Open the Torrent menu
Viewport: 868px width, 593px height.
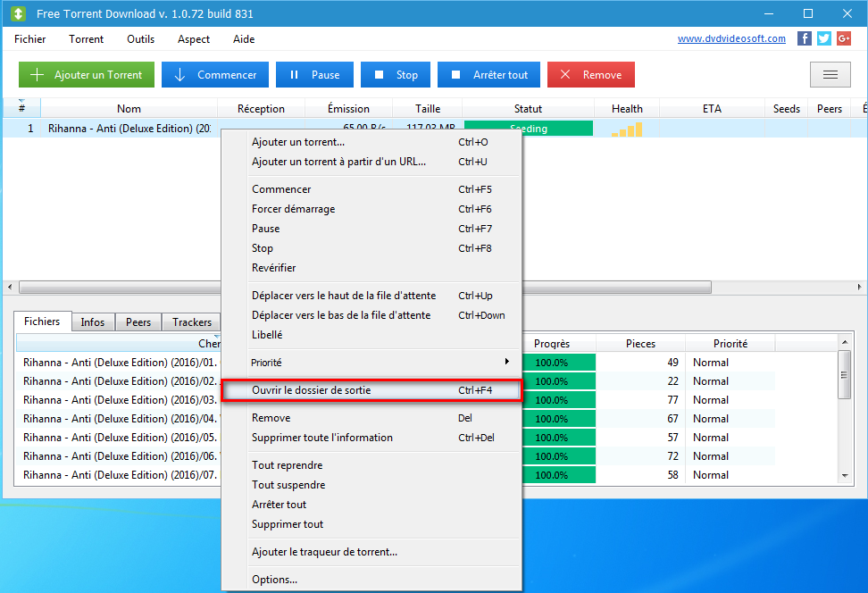(x=86, y=38)
